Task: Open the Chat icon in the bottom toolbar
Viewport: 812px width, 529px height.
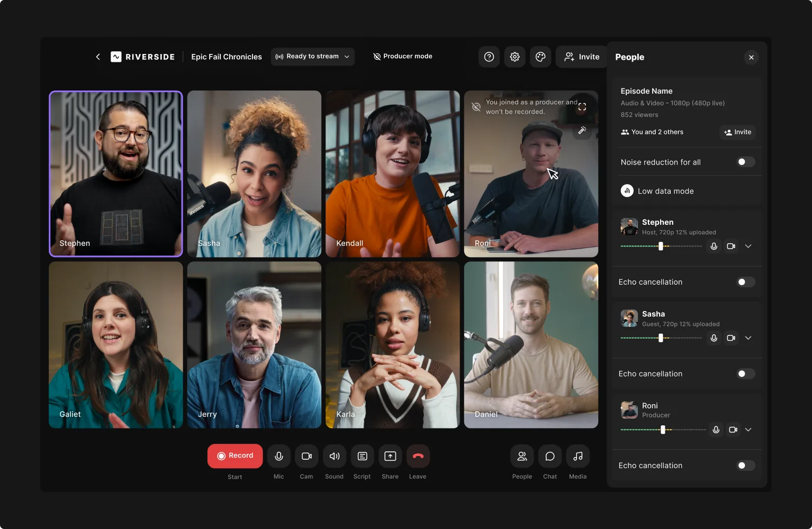Action: [550, 456]
